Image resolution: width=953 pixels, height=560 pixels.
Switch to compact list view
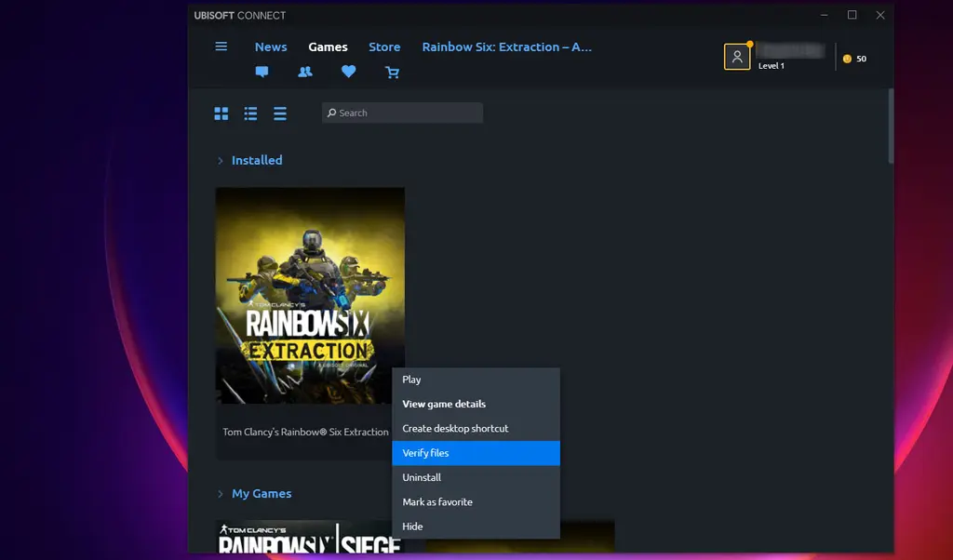tap(279, 113)
